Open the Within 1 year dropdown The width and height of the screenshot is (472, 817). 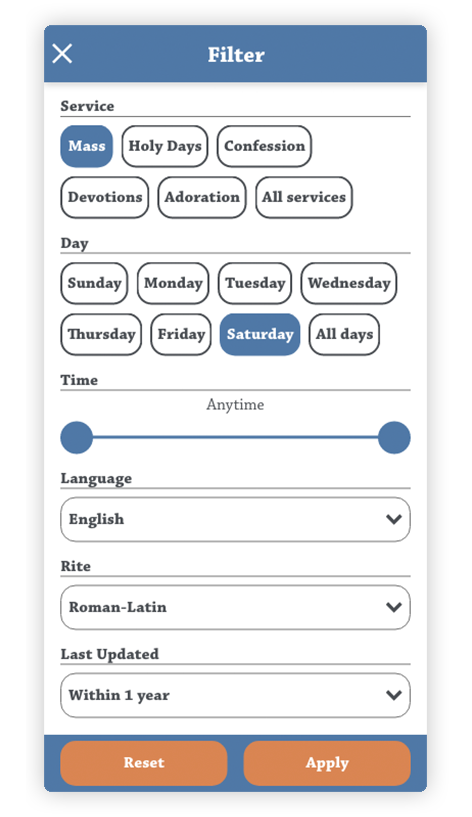(235, 695)
